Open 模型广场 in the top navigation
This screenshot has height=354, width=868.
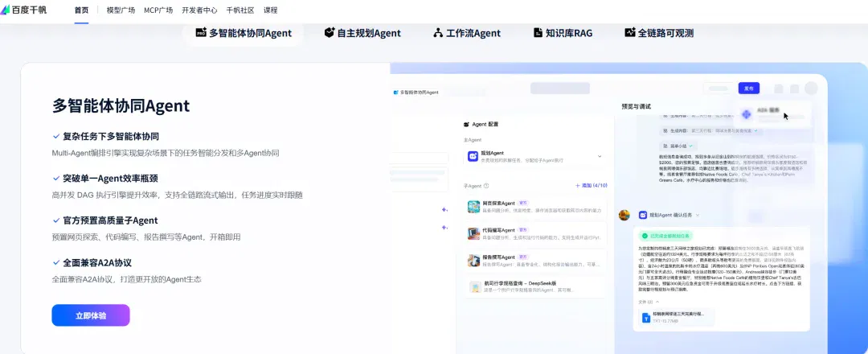pyautogui.click(x=121, y=10)
